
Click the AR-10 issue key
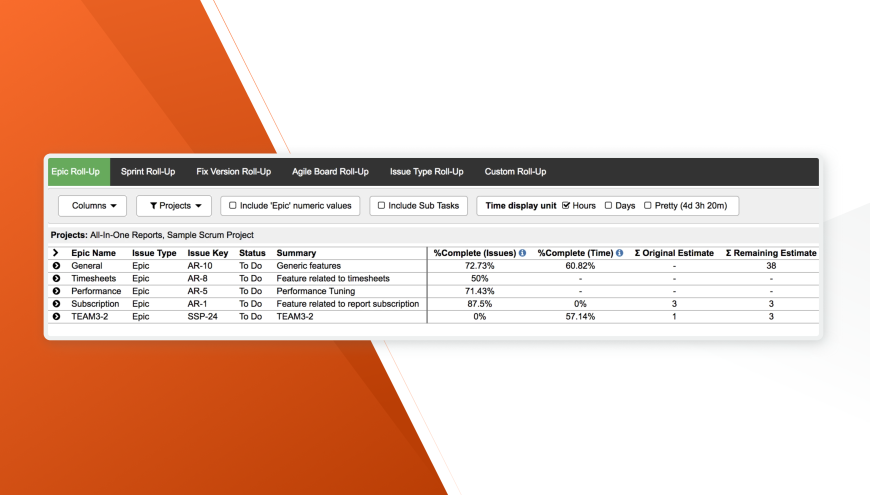coord(200,266)
